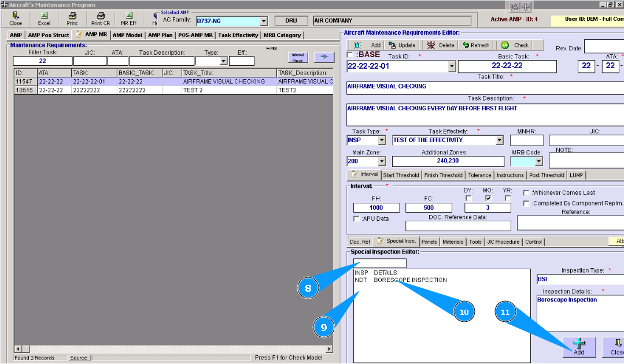Click the FC interval field showing 500
624x364 pixels.
429,208
